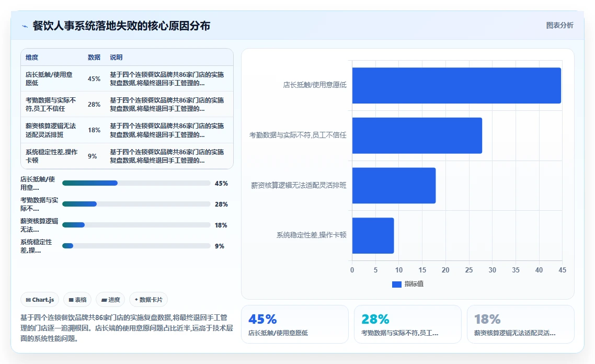The image size is (595, 364).
Task: Click the lightning icon beside the title
Action: (25, 26)
